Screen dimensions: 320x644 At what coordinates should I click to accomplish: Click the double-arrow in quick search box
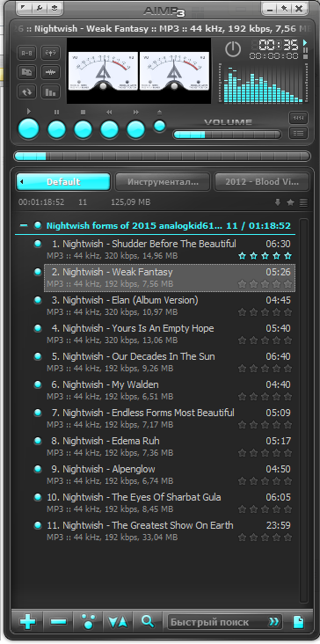pos(274,622)
